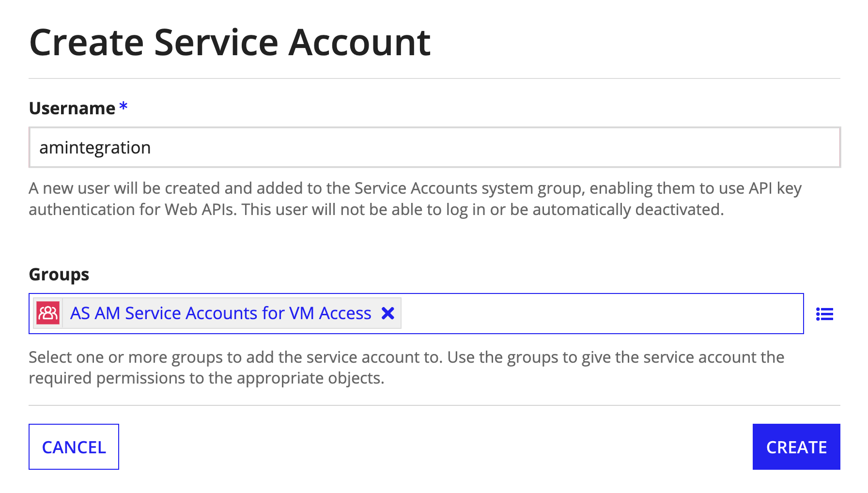Image resolution: width=868 pixels, height=493 pixels.
Task: Click the "A new user will be created" help text
Action: [x=415, y=199]
